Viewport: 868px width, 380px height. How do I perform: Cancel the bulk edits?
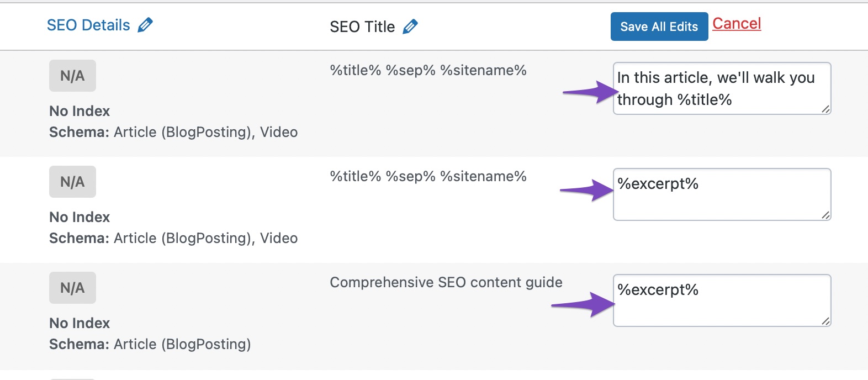tap(737, 23)
